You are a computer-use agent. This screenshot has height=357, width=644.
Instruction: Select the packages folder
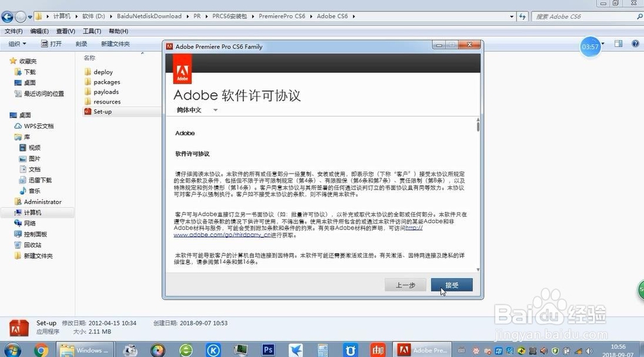102,82
